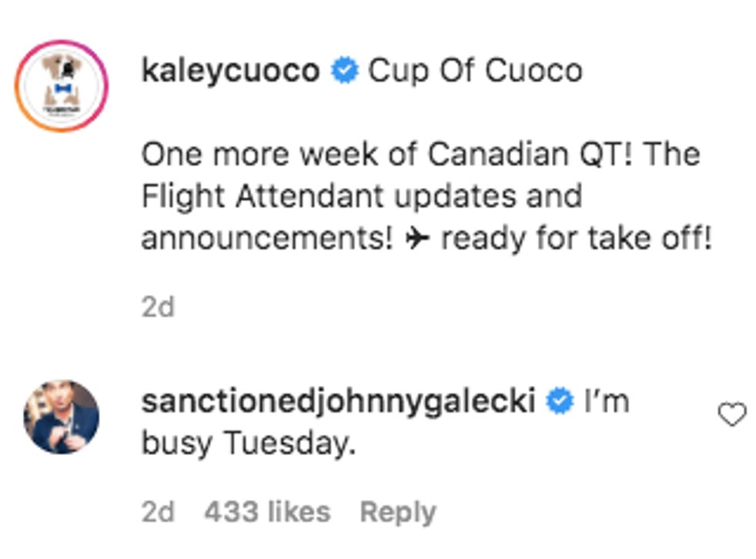This screenshot has width=756, height=559.
Task: Click the kaleycuoco username
Action: [x=230, y=71]
